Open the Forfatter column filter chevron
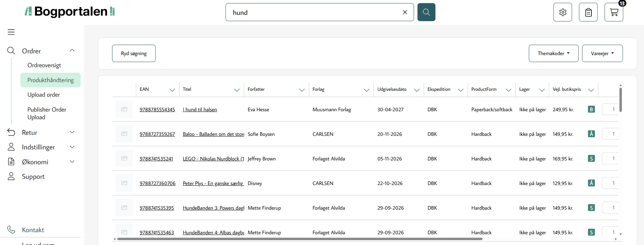 coord(302,90)
